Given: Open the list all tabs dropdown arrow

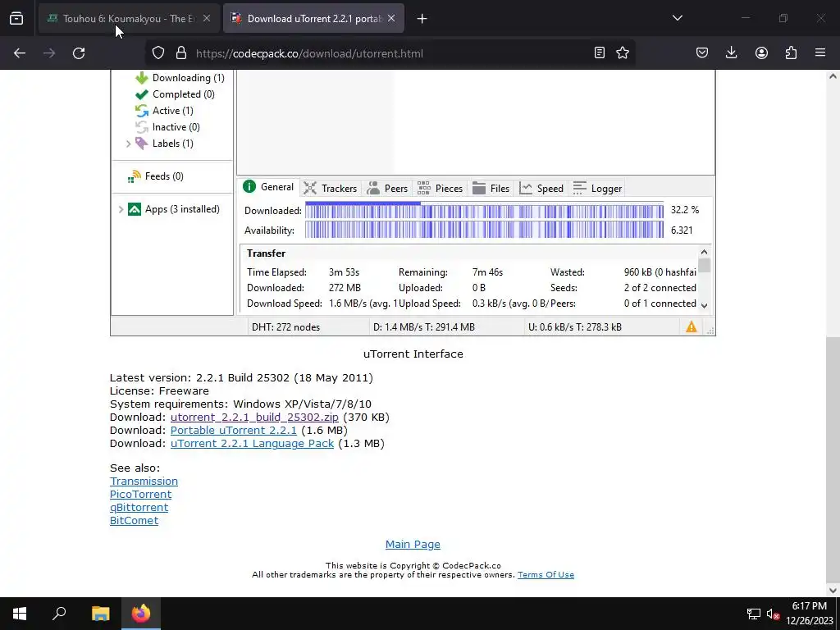Looking at the screenshot, I should coord(678,18).
